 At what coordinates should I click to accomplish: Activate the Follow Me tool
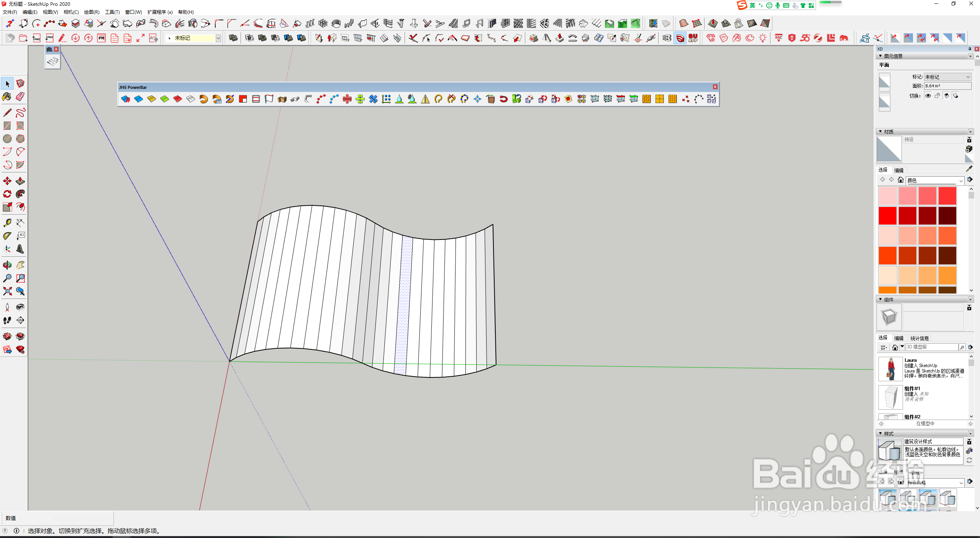[x=20, y=194]
